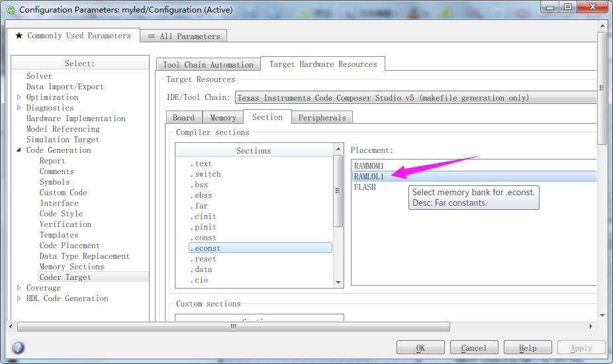Click the Sections list scroll down arrow
The image size is (613, 364).
[x=338, y=283]
